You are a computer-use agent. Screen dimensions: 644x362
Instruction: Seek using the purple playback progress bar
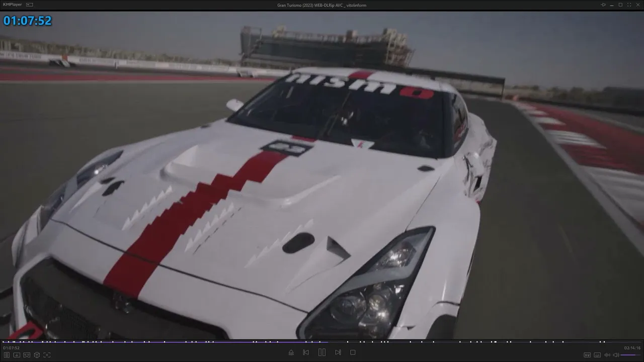coord(322,342)
